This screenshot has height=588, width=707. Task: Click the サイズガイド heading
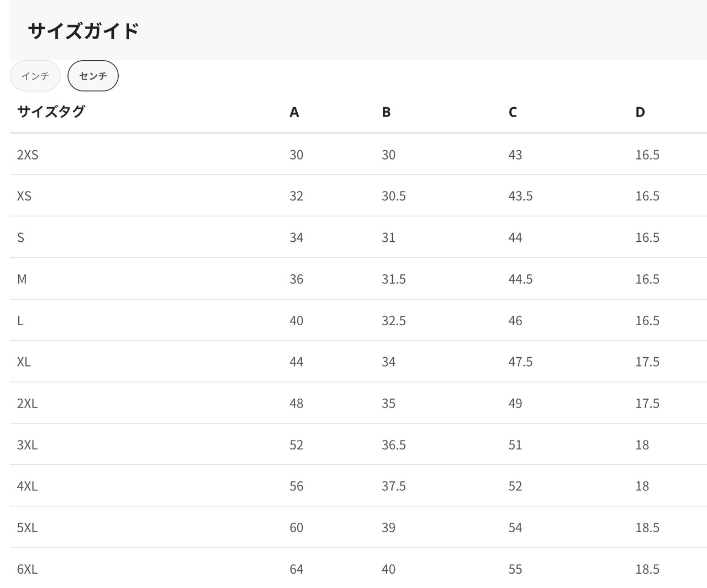[x=83, y=31]
